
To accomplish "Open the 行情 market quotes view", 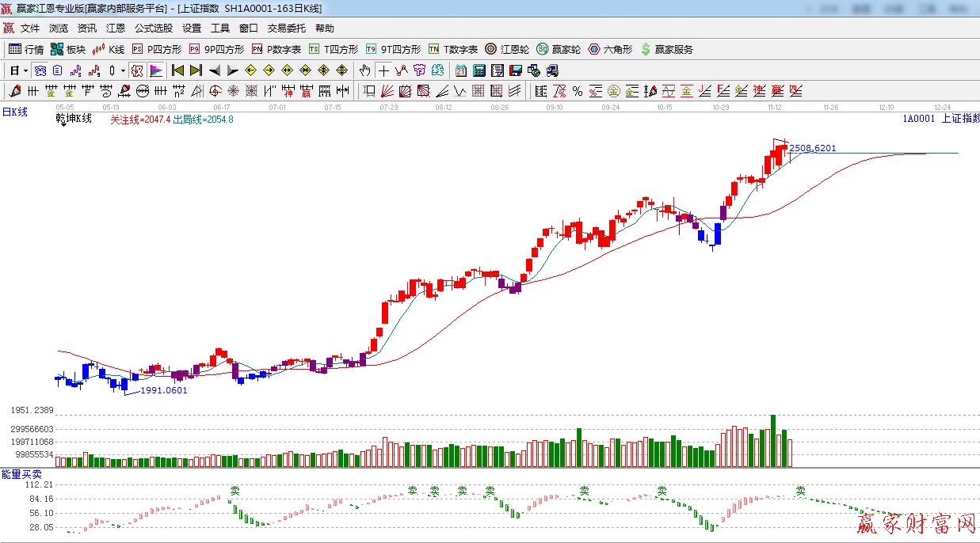I will [x=25, y=49].
